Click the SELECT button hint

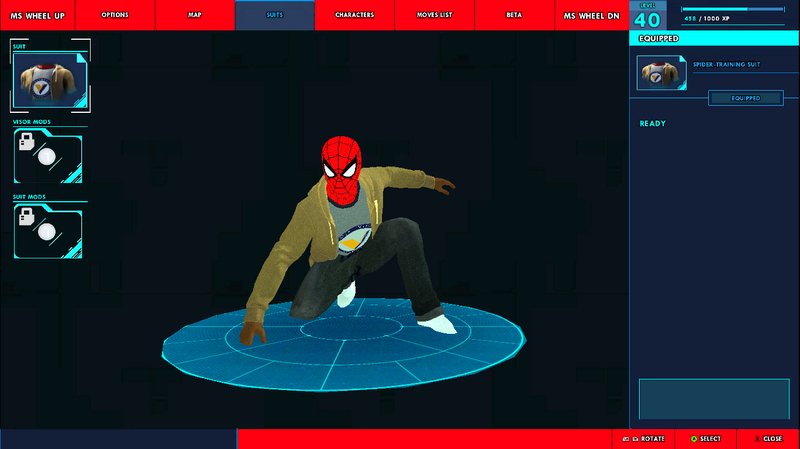click(706, 439)
